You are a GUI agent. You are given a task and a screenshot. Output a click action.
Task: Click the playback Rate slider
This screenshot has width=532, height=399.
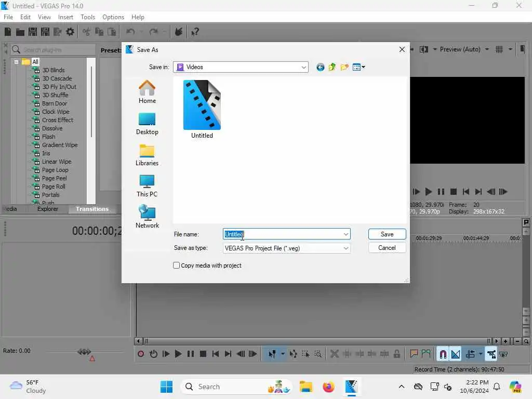[x=84, y=352]
